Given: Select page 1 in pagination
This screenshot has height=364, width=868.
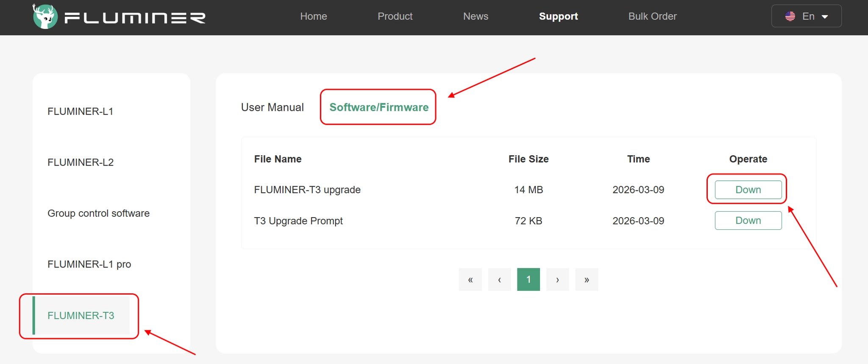Looking at the screenshot, I should pos(529,279).
